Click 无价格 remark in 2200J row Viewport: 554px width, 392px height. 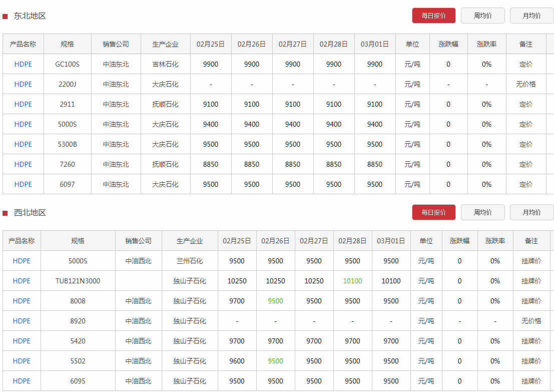click(x=526, y=84)
